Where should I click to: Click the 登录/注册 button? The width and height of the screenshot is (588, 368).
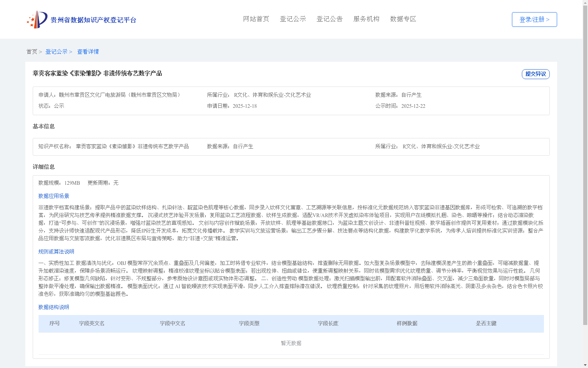point(534,20)
